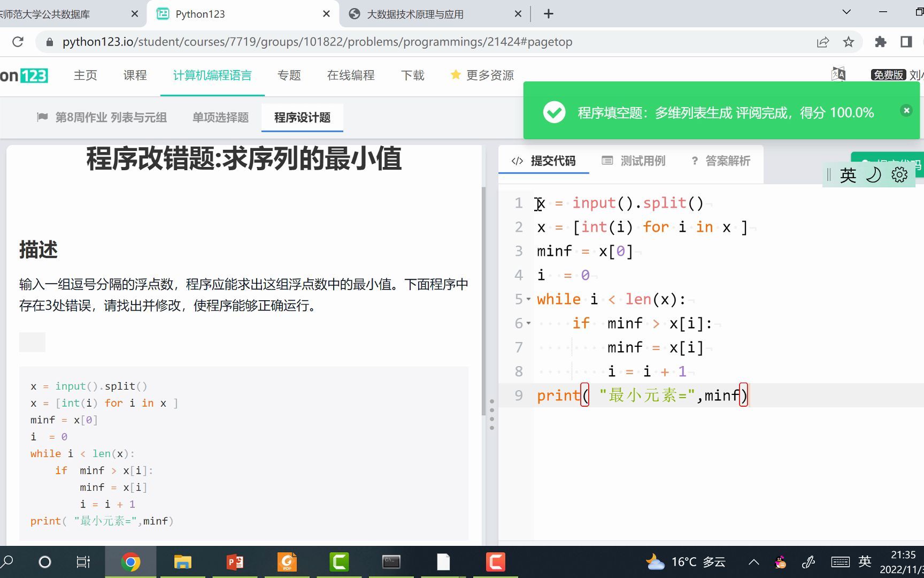The image size is (924, 578).
Task: Switch to the 测试用例 tab
Action: (642, 161)
